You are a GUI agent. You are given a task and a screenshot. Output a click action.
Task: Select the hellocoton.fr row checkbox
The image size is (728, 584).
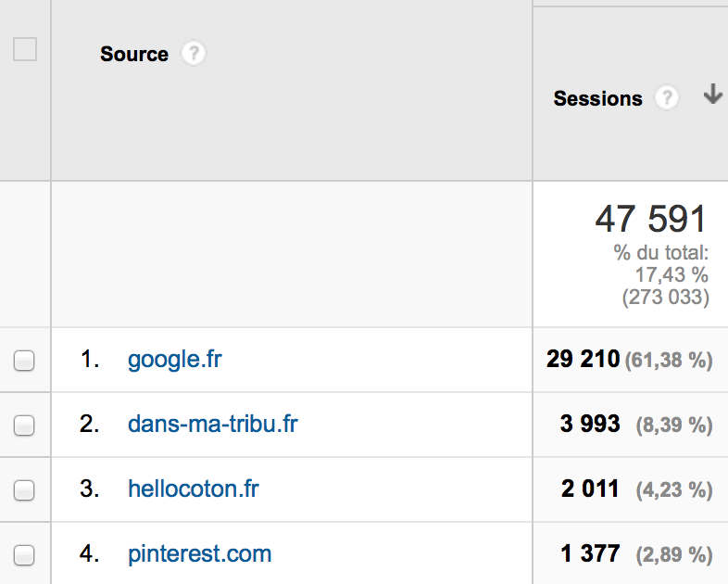[x=24, y=490]
